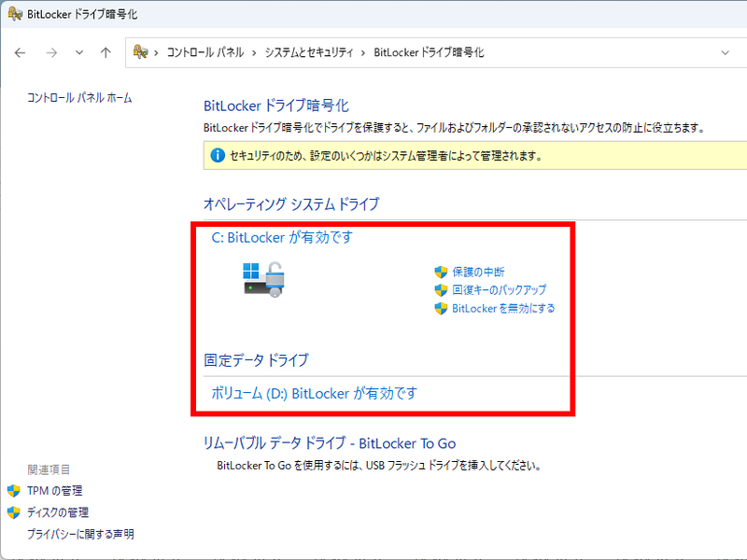Click the BitLocker ドライブ暗号化 page title
The image size is (747, 560).
click(276, 105)
